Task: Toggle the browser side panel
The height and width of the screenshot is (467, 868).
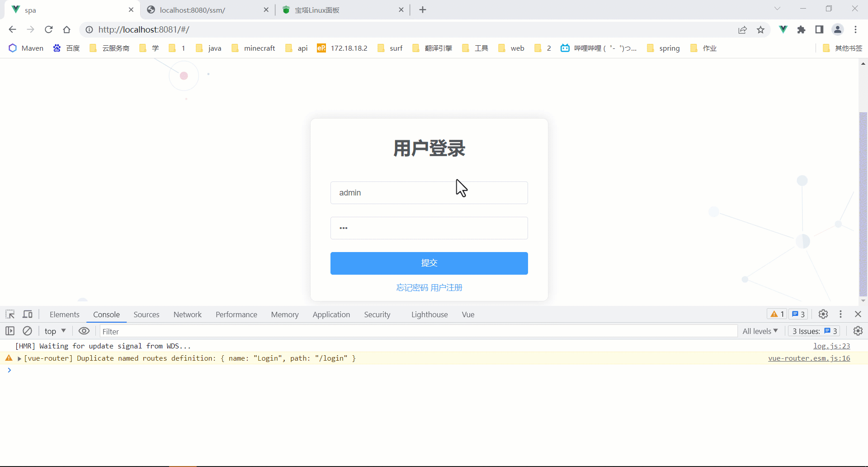Action: coord(819,29)
